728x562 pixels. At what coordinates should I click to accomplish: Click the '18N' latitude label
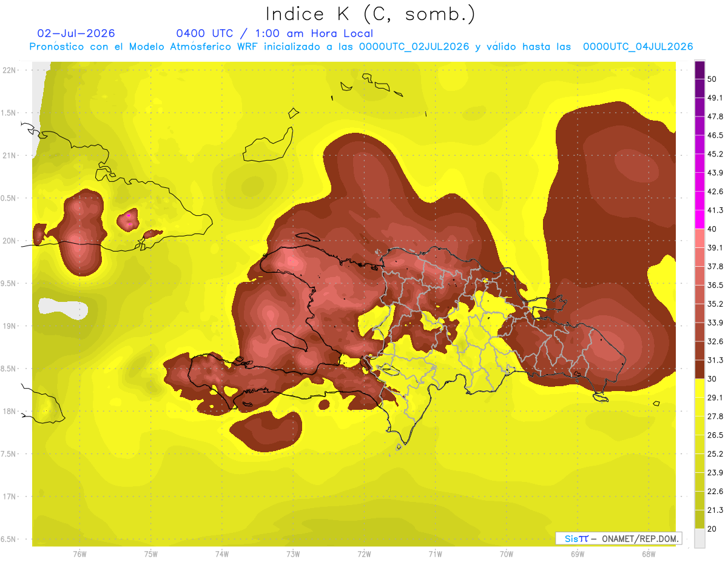pos(10,411)
